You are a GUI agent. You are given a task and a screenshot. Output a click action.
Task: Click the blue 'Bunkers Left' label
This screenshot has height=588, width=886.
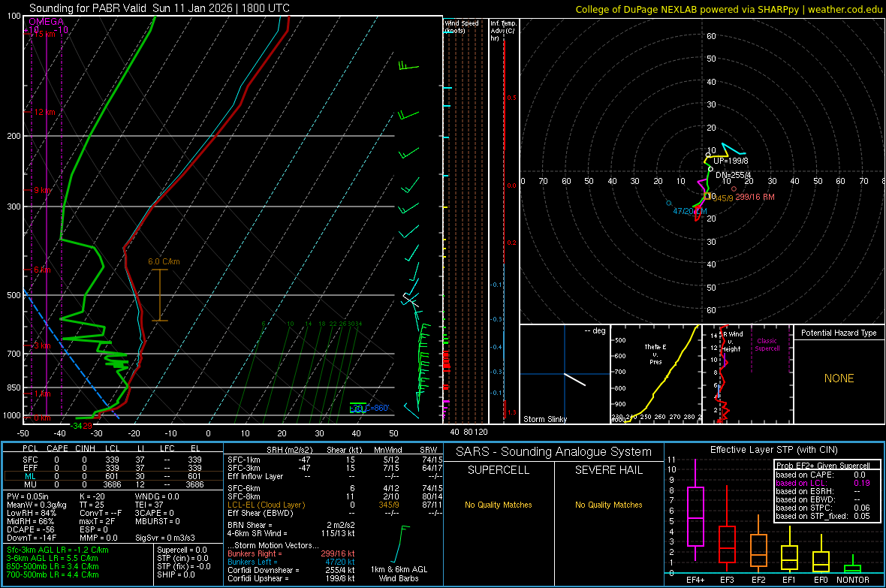coord(252,562)
